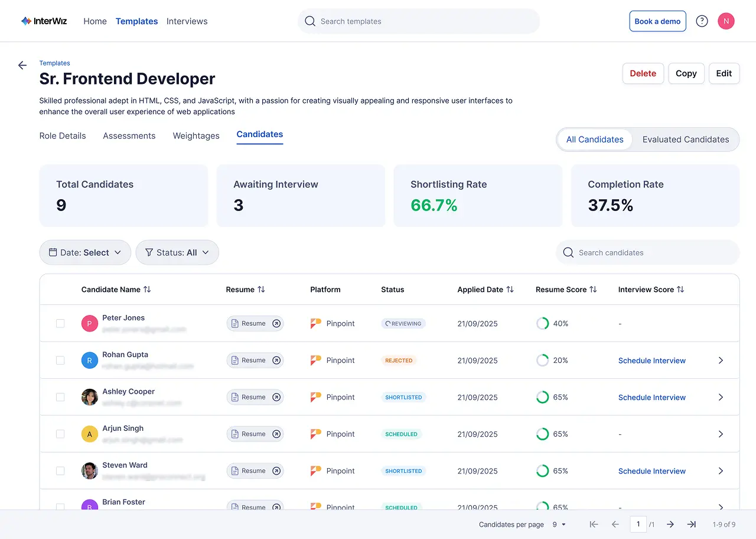Check the checkbox next to Peter Jones
756x539 pixels.
tap(60, 323)
